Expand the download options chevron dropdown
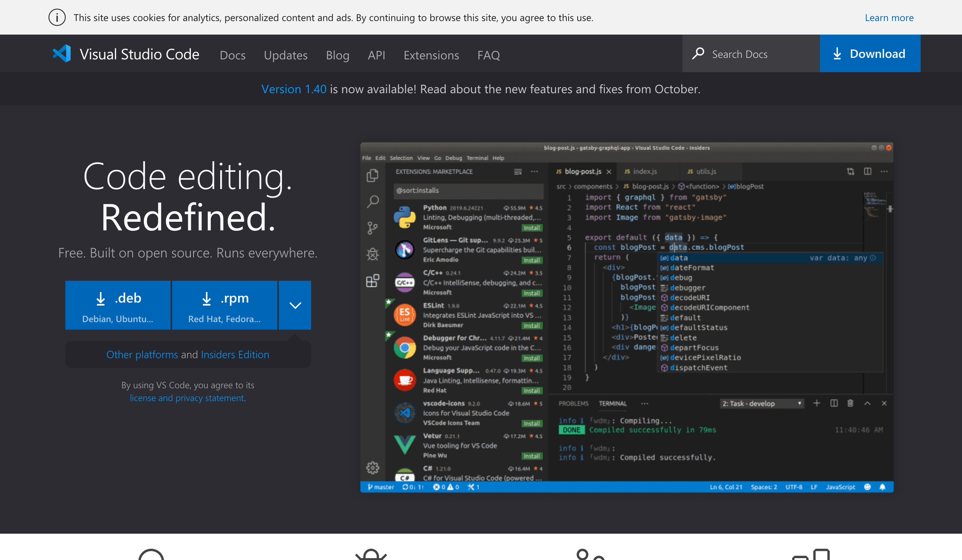This screenshot has height=560, width=962. click(295, 306)
